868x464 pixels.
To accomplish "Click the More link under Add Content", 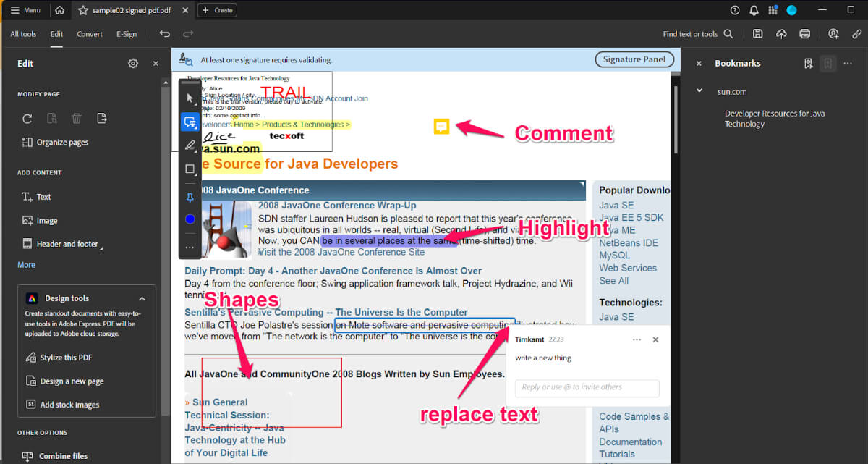I will click(x=26, y=265).
